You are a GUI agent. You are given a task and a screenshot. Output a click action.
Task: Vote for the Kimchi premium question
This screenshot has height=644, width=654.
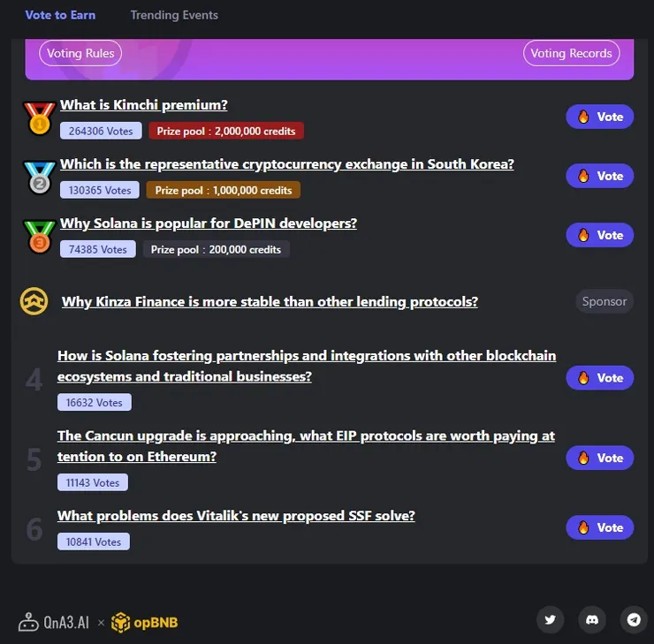click(600, 117)
